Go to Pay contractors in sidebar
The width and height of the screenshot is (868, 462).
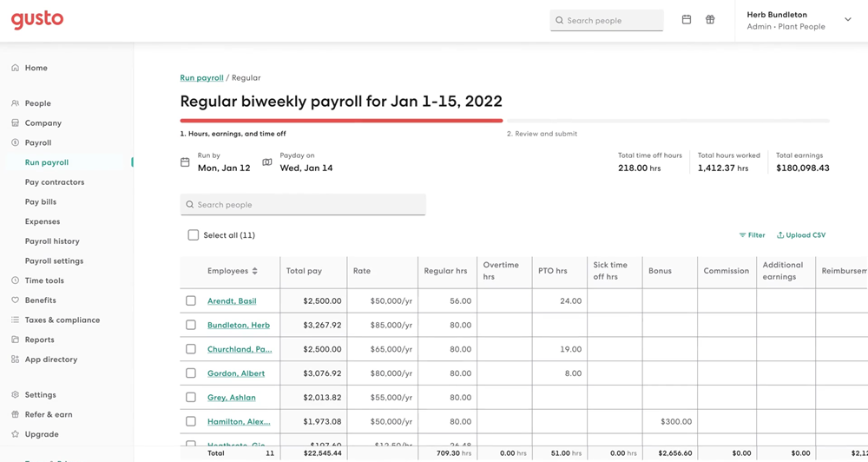point(55,182)
